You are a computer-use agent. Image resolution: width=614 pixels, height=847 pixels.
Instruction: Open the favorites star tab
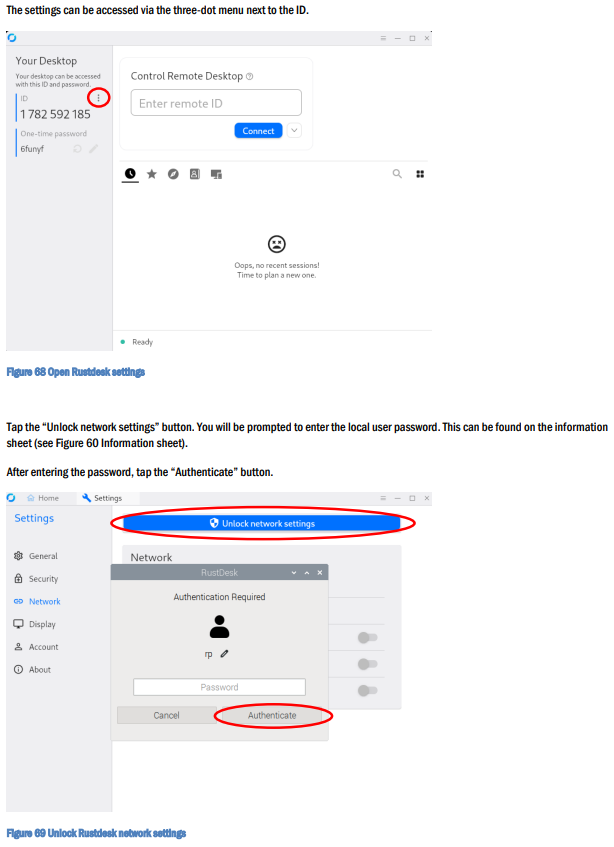pos(152,174)
